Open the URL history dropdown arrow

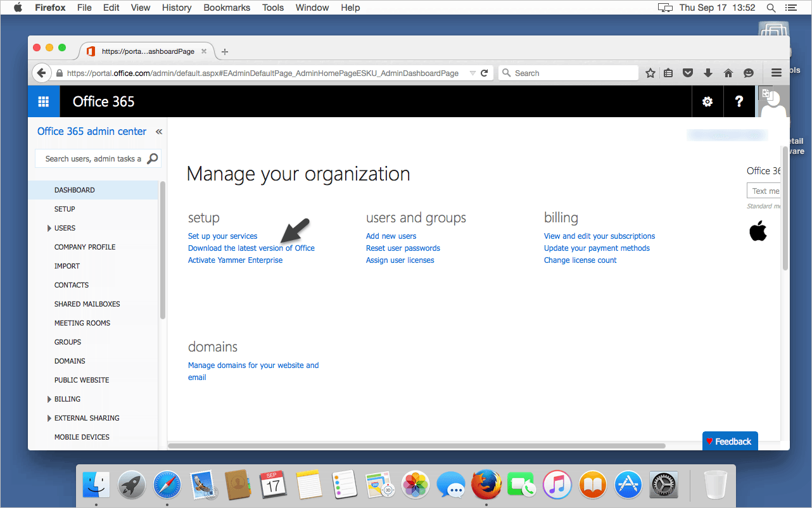pos(473,73)
